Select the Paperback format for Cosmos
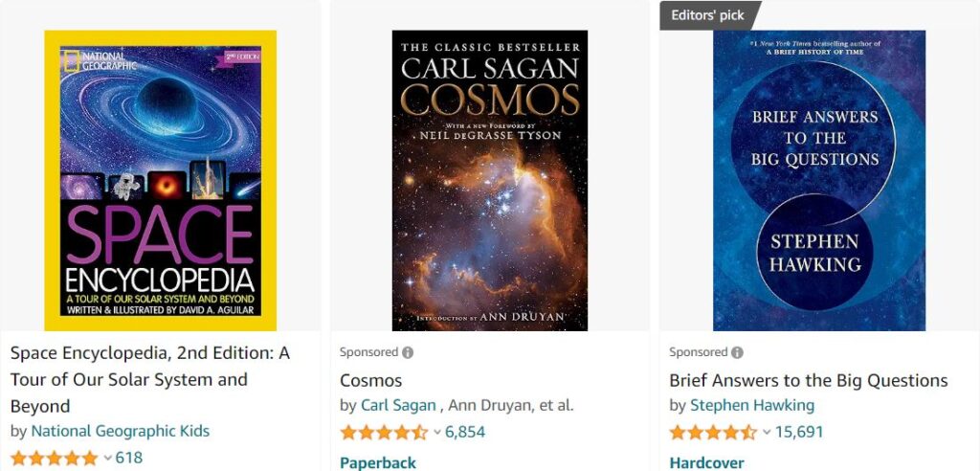 click(378, 462)
